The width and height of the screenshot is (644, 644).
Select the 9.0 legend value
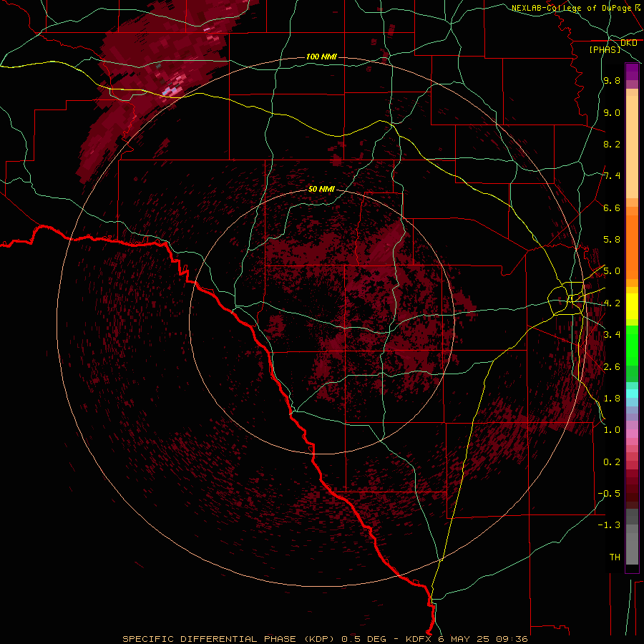(x=612, y=112)
